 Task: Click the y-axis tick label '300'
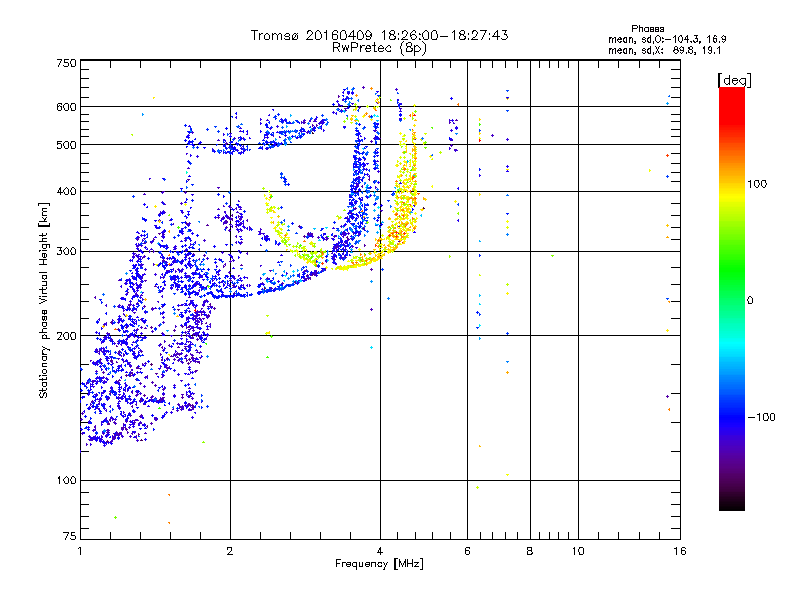[x=66, y=252]
